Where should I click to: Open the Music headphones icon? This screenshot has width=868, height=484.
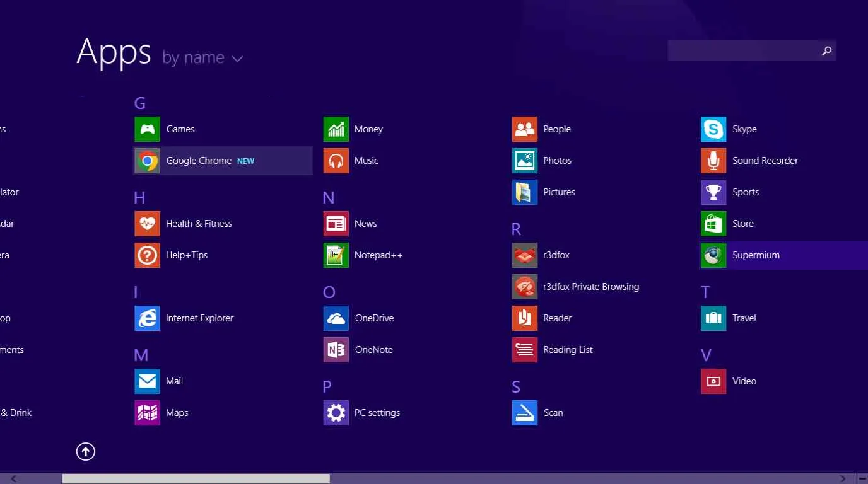336,161
